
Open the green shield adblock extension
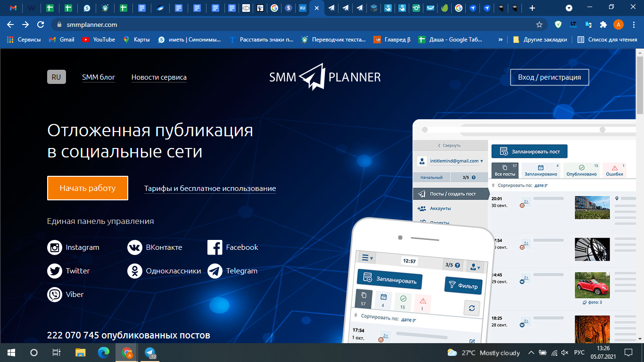(x=559, y=25)
